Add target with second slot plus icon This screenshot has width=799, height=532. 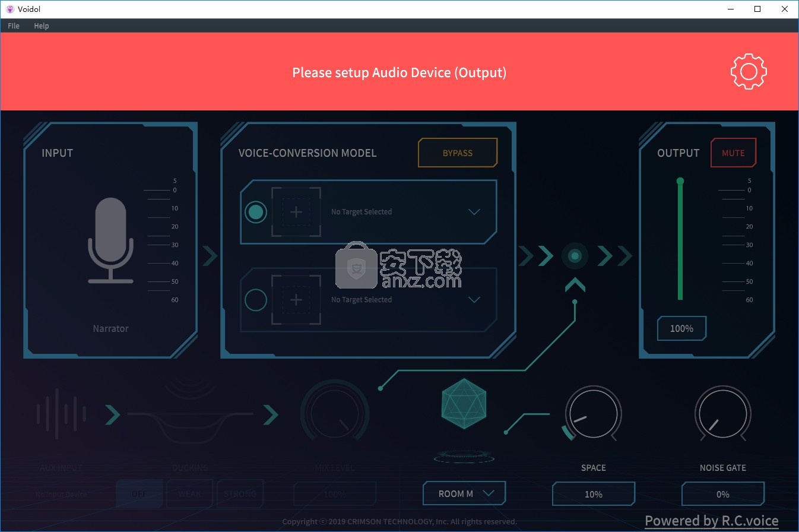pyautogui.click(x=296, y=300)
